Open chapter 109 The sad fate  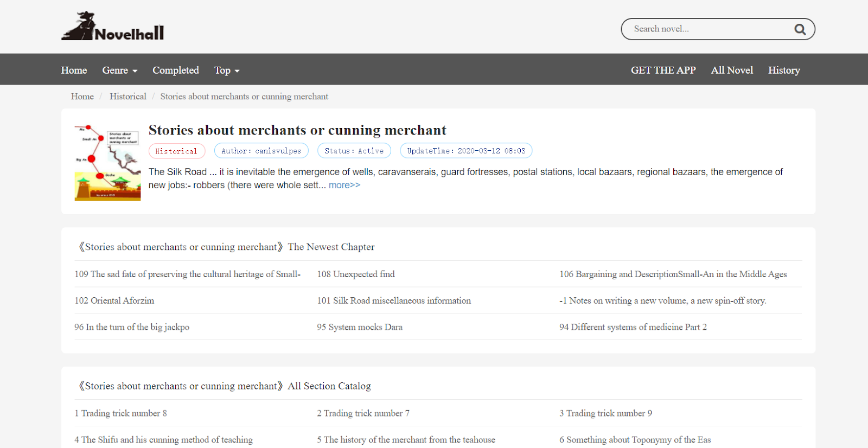188,274
